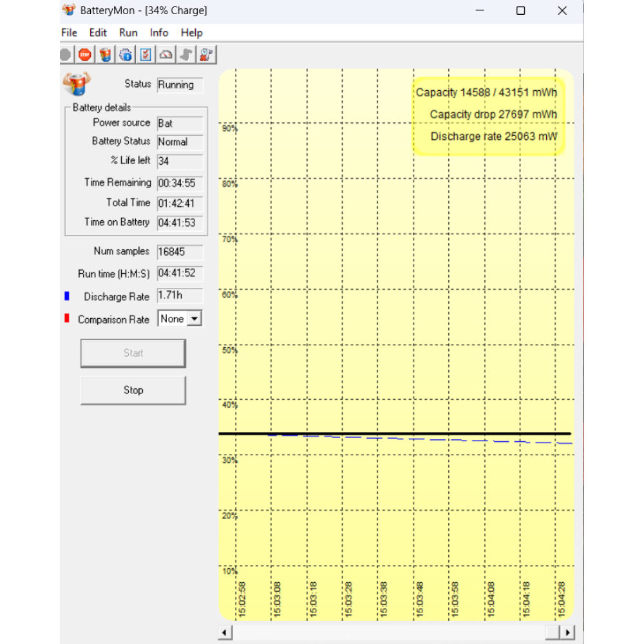The height and width of the screenshot is (644, 644).
Task: Click the Time Remaining value field
Action: (180, 184)
